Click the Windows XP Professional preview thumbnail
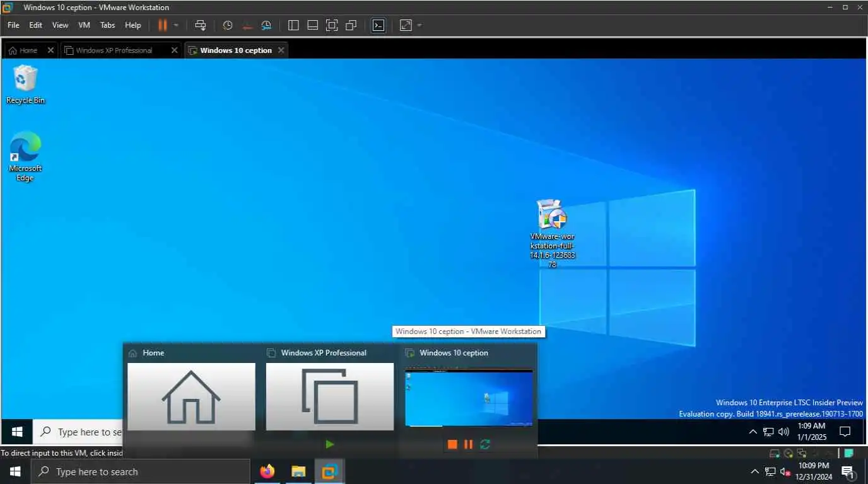This screenshot has width=868, height=484. pyautogui.click(x=330, y=396)
